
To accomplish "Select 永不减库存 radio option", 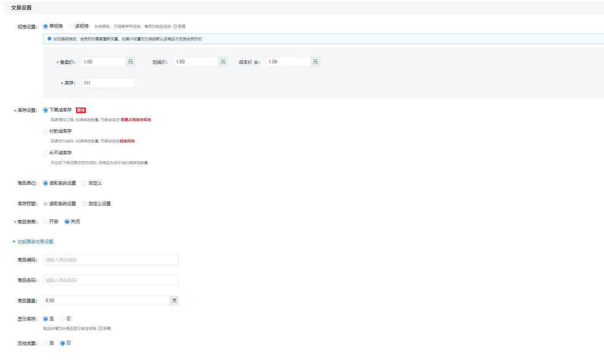I will pyautogui.click(x=46, y=153).
